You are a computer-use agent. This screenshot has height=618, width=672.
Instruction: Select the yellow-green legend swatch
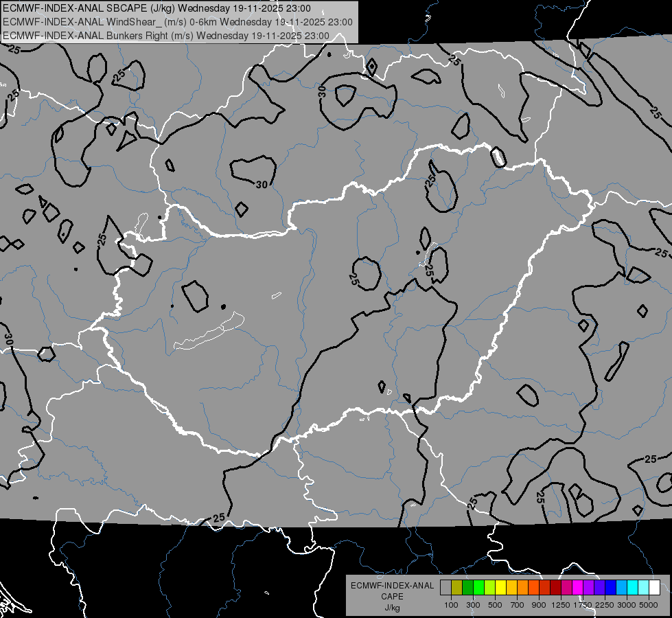(x=489, y=588)
